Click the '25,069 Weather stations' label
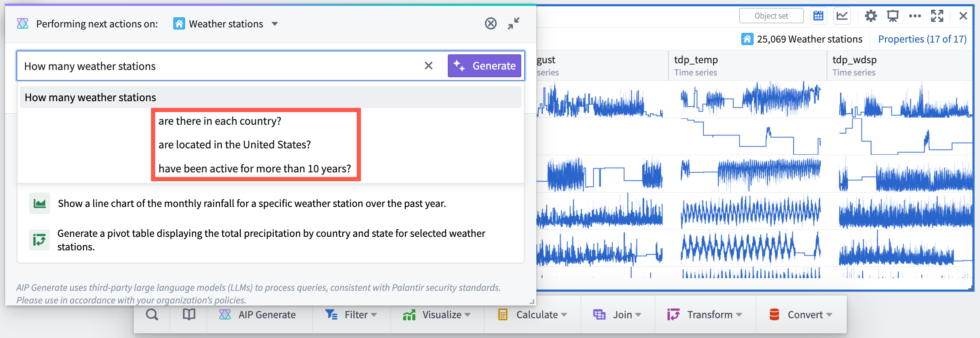Screen dimensions: 980x338 (809, 39)
